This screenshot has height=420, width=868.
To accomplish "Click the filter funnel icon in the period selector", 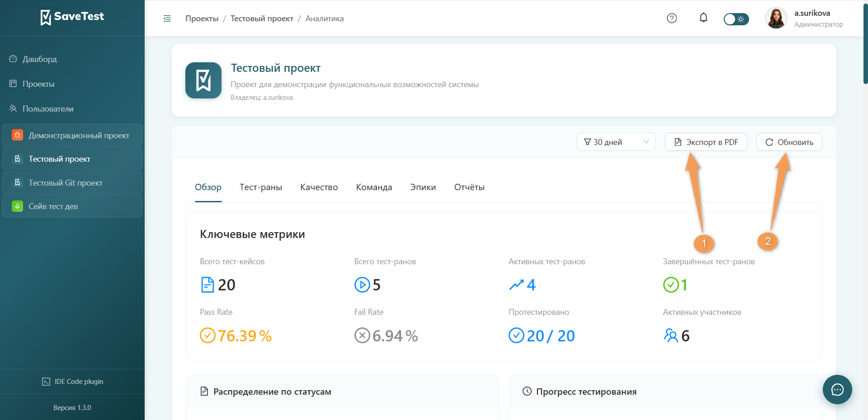I will pyautogui.click(x=587, y=142).
